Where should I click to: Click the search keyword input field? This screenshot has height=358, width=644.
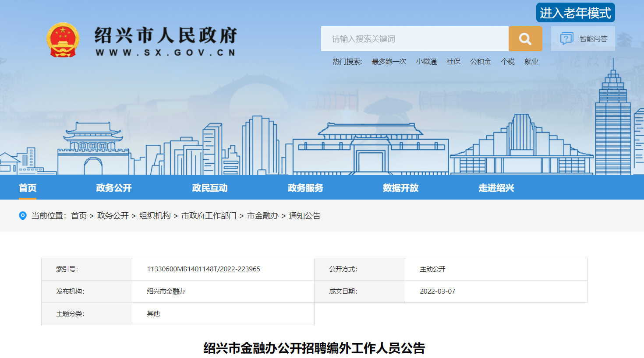click(414, 39)
